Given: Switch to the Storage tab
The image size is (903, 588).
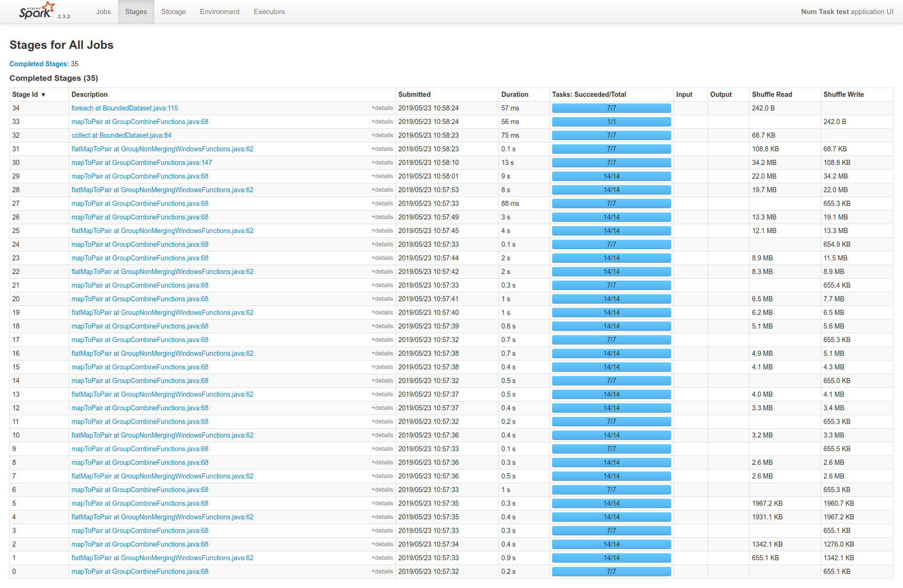Looking at the screenshot, I should tap(174, 12).
